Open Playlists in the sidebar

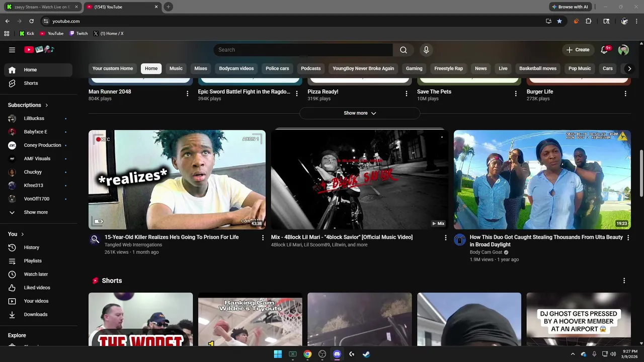pyautogui.click(x=38, y=261)
